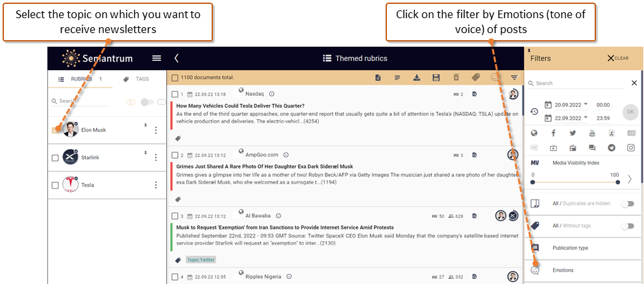Check the box for article 1 Nasdaq
The width and height of the screenshot is (644, 284).
[175, 95]
